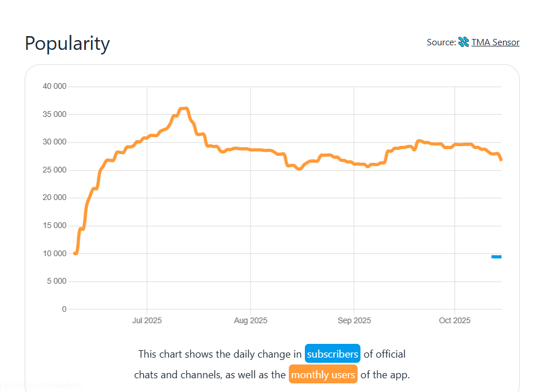
Task: Toggle the blue subscribers legend badge
Action: click(x=332, y=354)
